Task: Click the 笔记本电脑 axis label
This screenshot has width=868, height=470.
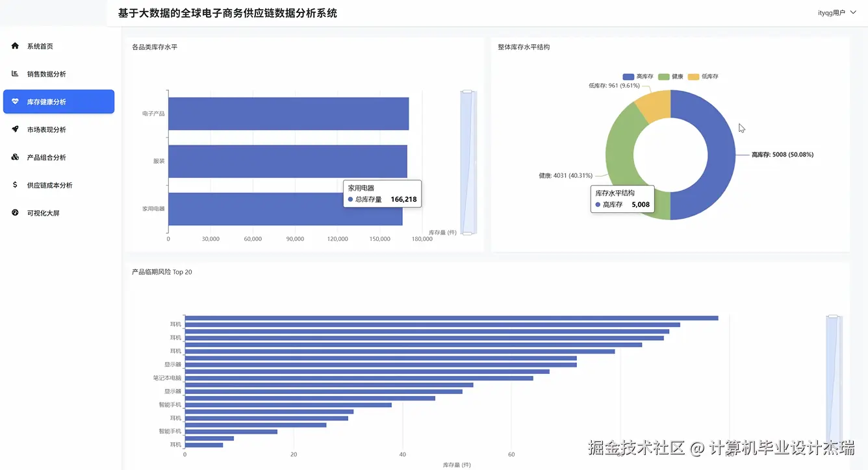Action: point(168,378)
